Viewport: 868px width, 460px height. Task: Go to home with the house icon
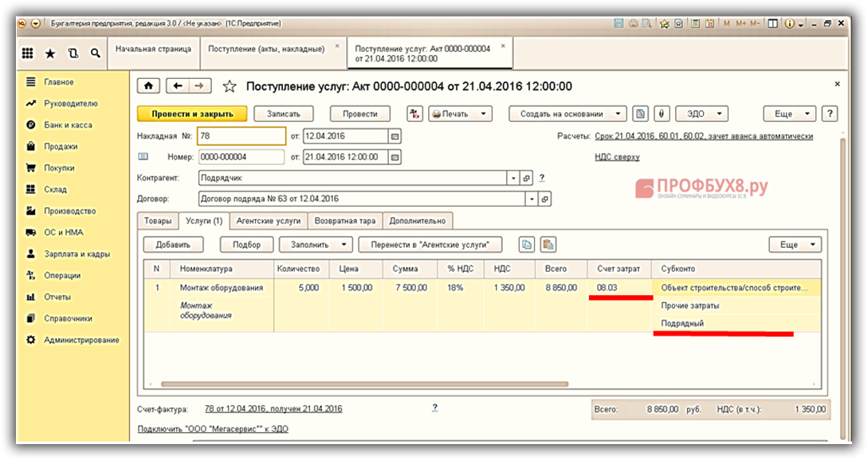coord(149,86)
